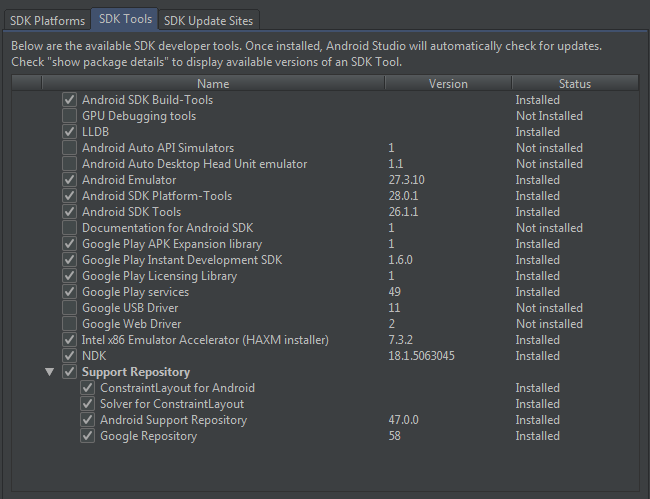Enable the Google Web Driver checkbox

coord(69,324)
